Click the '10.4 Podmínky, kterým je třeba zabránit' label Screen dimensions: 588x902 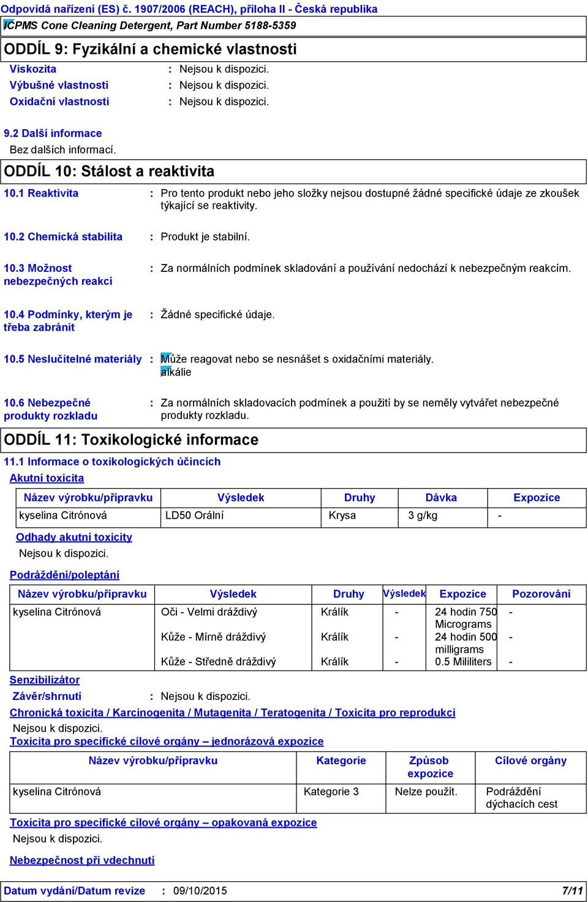point(68,321)
